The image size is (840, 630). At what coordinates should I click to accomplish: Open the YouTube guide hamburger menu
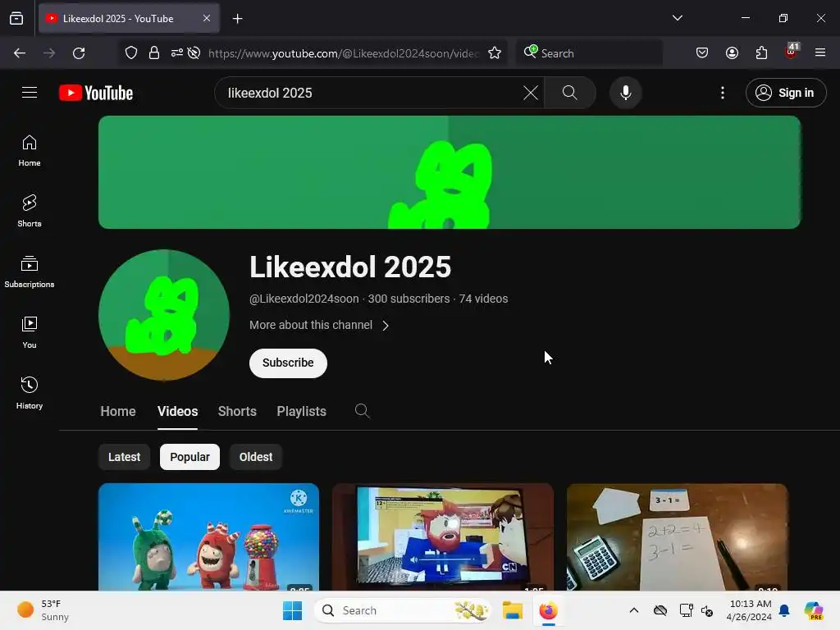coord(30,93)
